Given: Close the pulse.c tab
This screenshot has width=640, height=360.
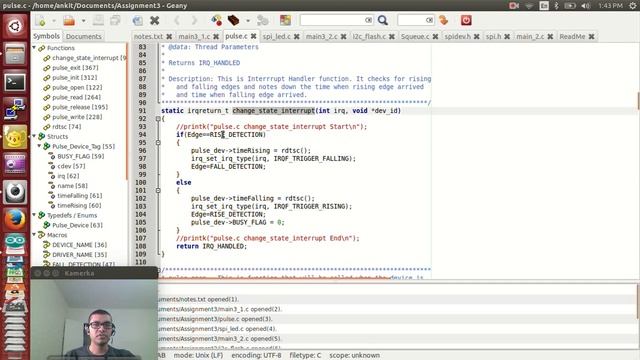Looking at the screenshot, I should 253,36.
